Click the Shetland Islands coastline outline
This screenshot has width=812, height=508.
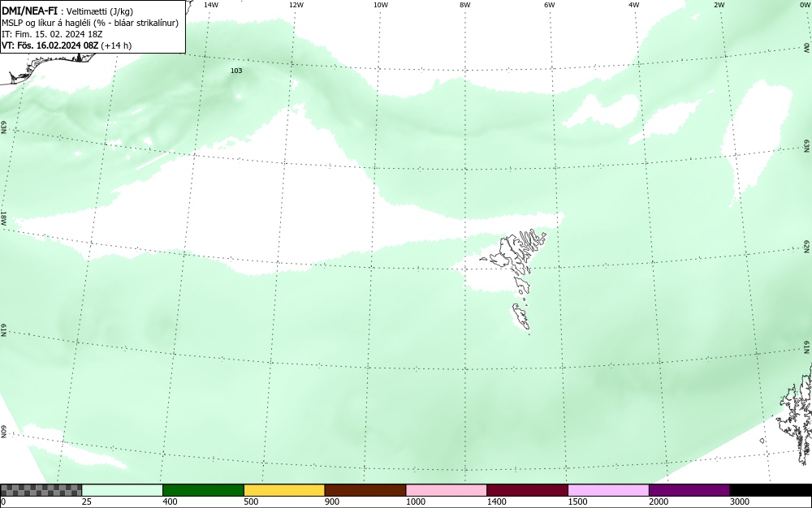(795, 414)
